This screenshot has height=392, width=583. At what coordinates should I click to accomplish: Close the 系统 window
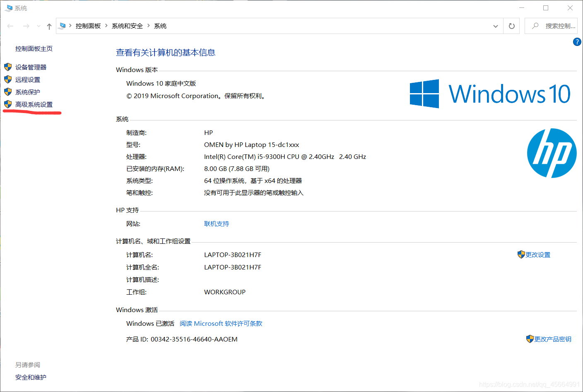[570, 8]
